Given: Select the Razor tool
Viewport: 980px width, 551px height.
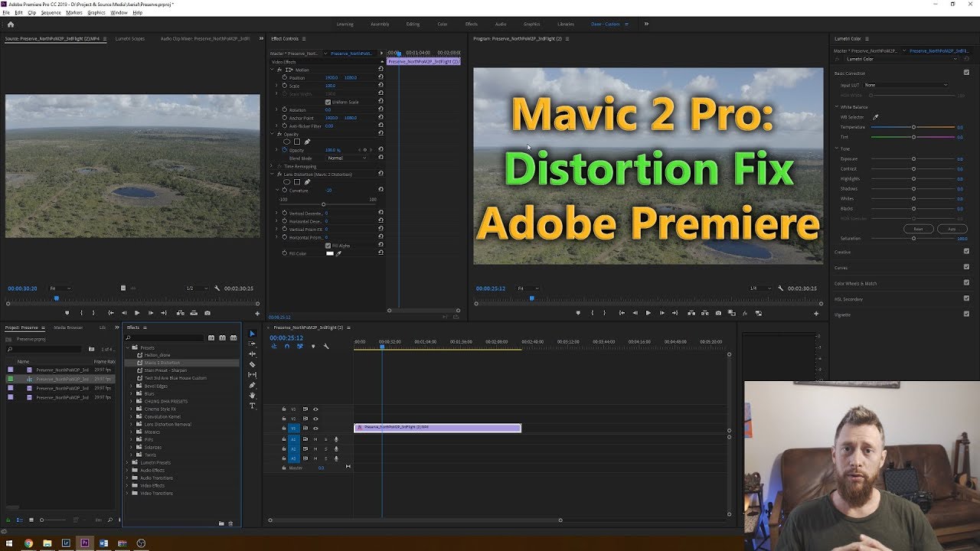Looking at the screenshot, I should tap(253, 364).
